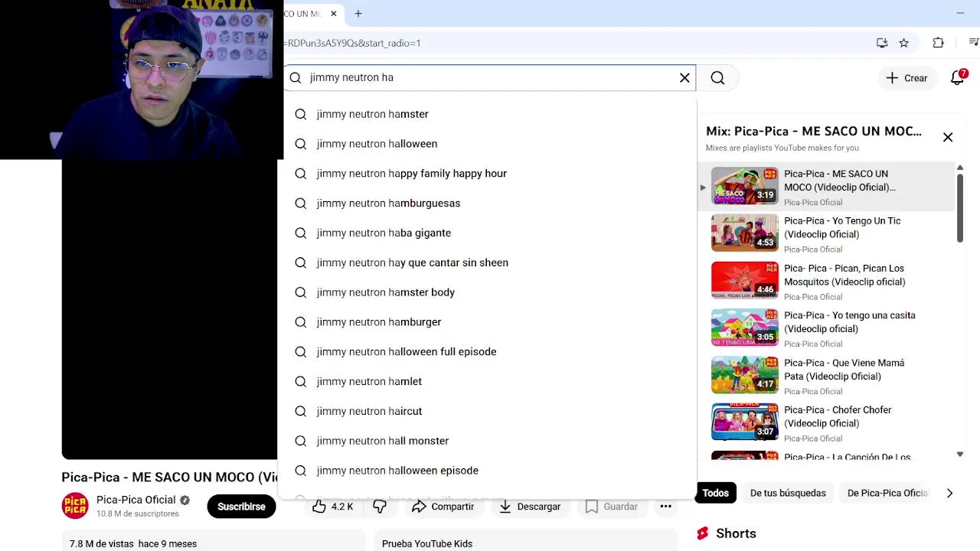This screenshot has height=551, width=980.
Task: Select 'jimmy neutron hamburger' suggestion
Action: click(488, 322)
